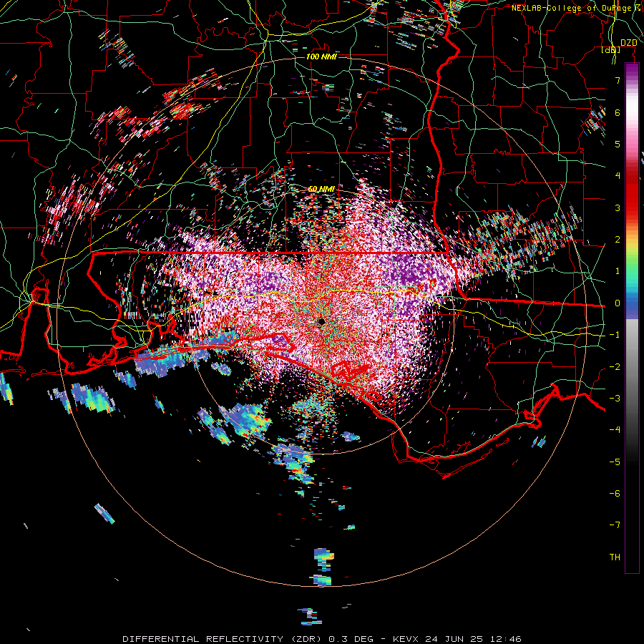Click the 1 value on the scale
Screen dimensions: 644x644
tap(618, 271)
